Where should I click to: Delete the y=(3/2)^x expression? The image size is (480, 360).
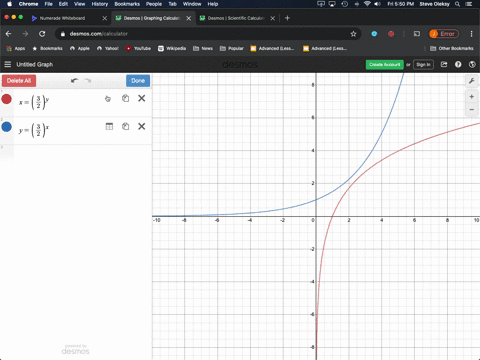coord(142,126)
